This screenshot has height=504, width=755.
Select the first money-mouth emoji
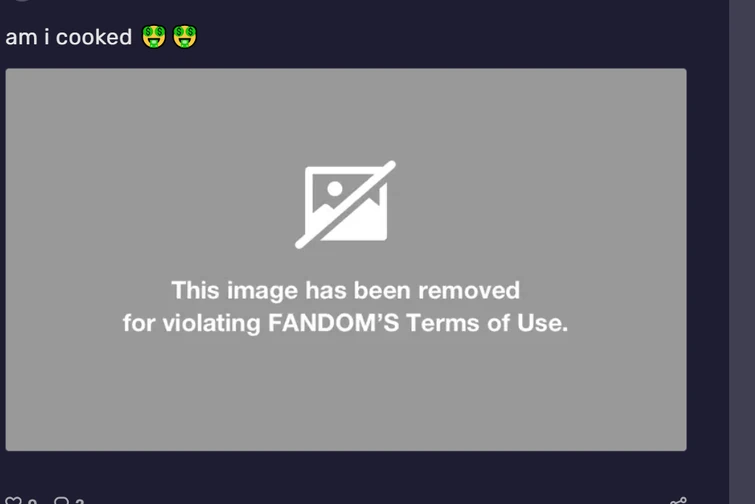pyautogui.click(x=154, y=37)
